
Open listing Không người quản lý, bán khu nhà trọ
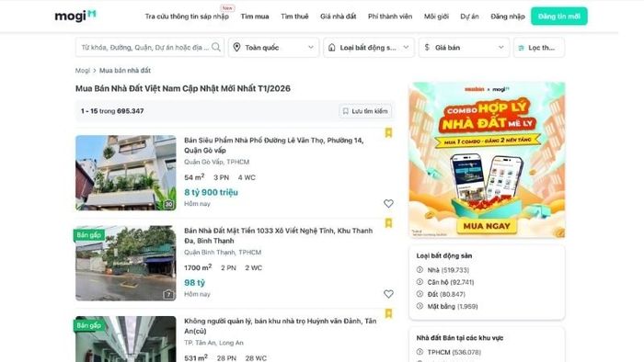280,326
